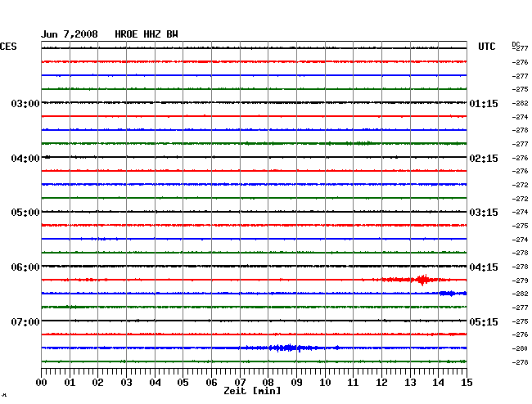Image resolution: width=532 pixels, height=404 pixels.
Task: Click the blue signal burst at minute 14-15
Action: click(x=453, y=294)
